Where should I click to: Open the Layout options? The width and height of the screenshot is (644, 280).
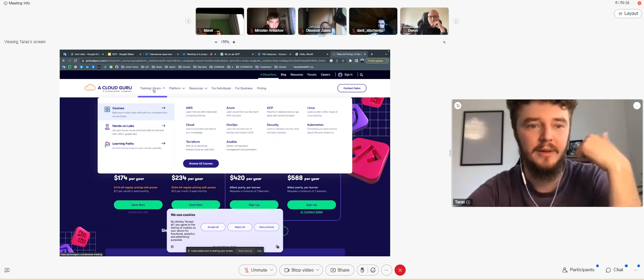628,14
